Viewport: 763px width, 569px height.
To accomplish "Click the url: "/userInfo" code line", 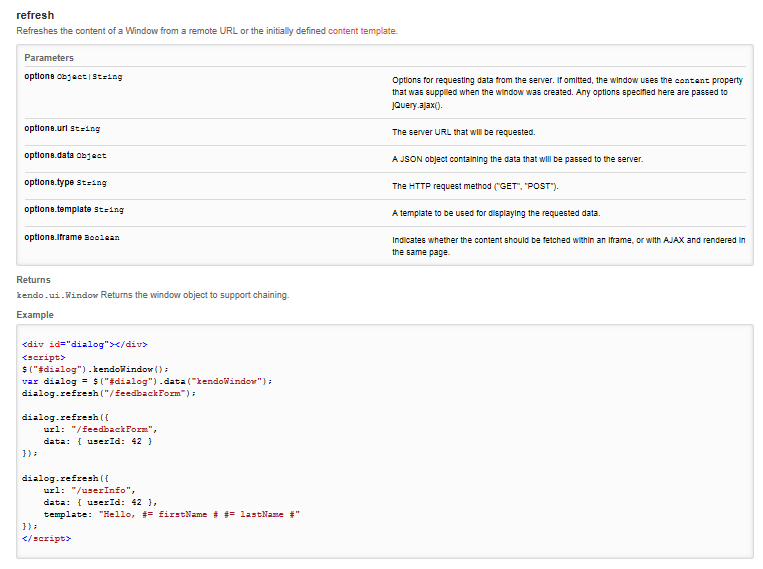I will (88, 490).
